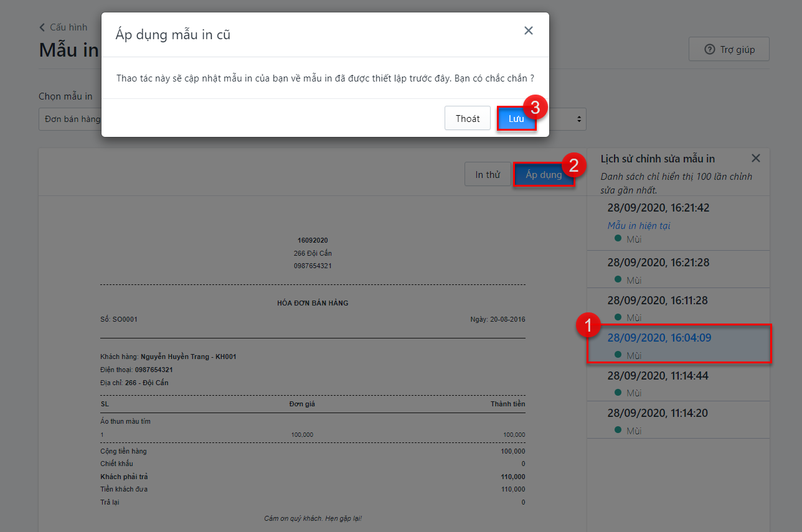The image size is (802, 532).
Task: Open the Mẫu in hiện tại link
Action: pyautogui.click(x=639, y=225)
